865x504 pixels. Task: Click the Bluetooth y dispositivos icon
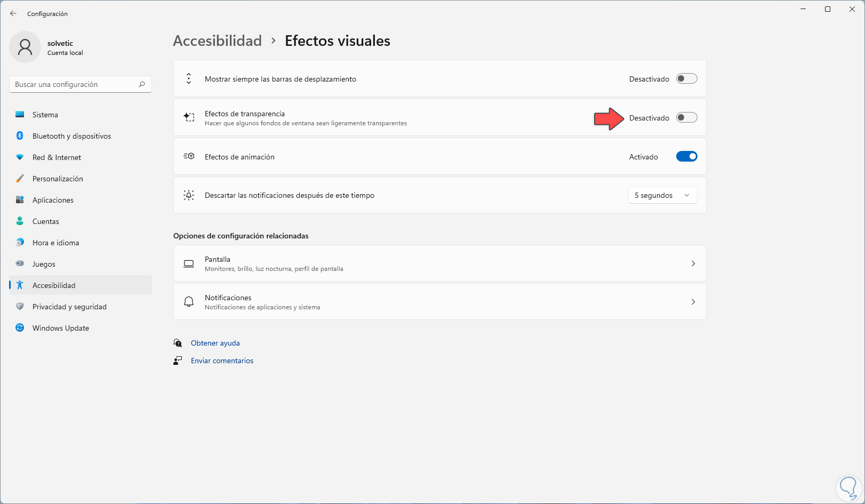(20, 136)
